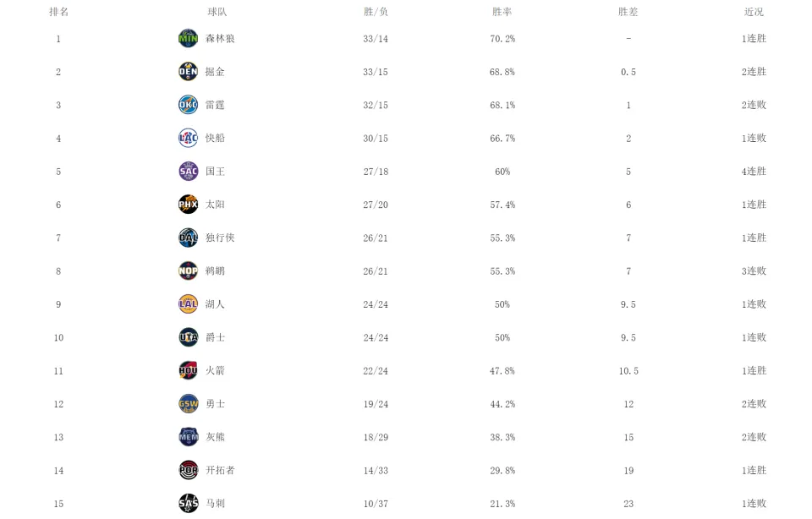The width and height of the screenshot is (812, 519).
Task: Click the Spurs SAS team logo
Action: [x=188, y=503]
